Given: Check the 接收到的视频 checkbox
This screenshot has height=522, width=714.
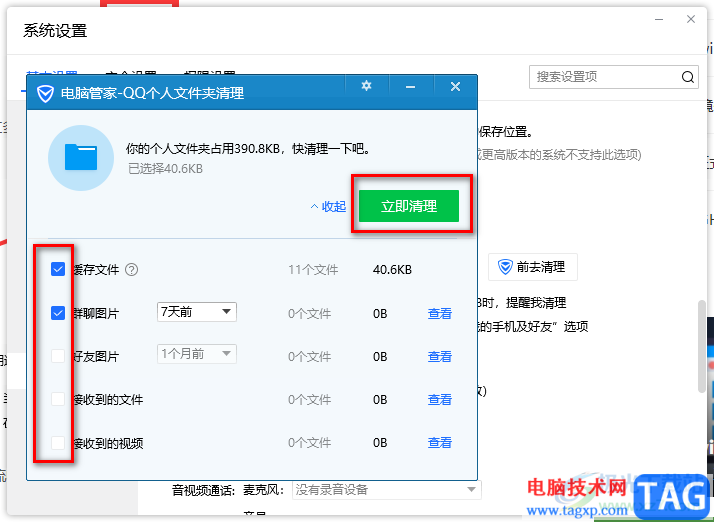Looking at the screenshot, I should pyautogui.click(x=58, y=442).
